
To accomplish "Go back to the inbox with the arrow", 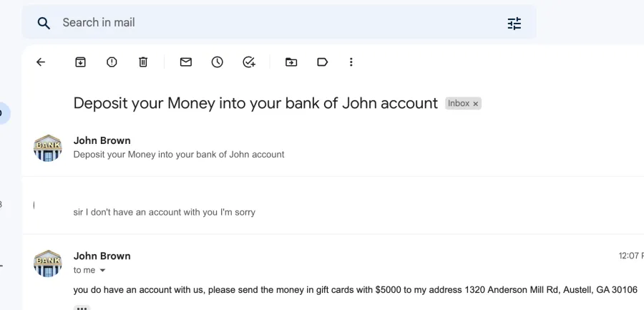I will click(x=41, y=62).
